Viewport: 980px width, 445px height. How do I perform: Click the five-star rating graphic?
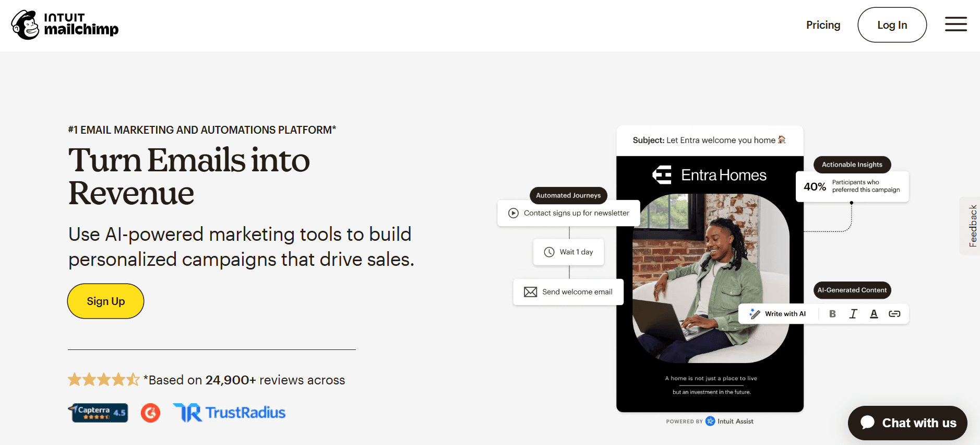[104, 379]
